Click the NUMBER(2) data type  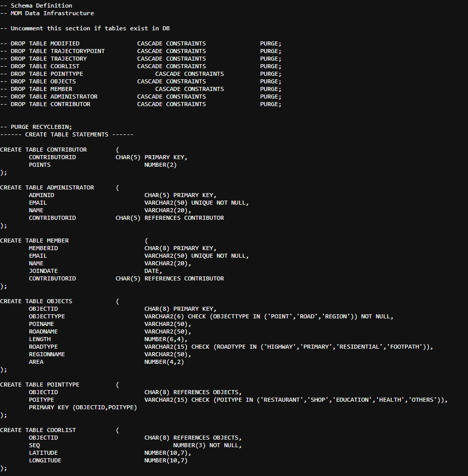point(160,165)
